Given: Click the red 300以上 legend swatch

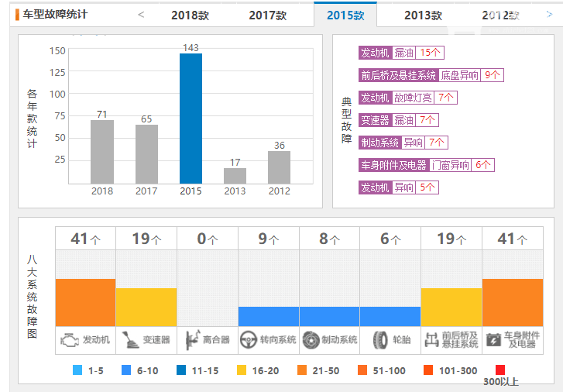Looking at the screenshot, I should click(500, 370).
